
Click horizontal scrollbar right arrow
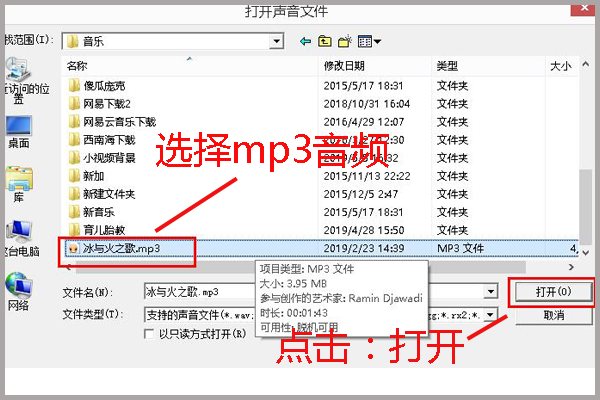(x=571, y=267)
